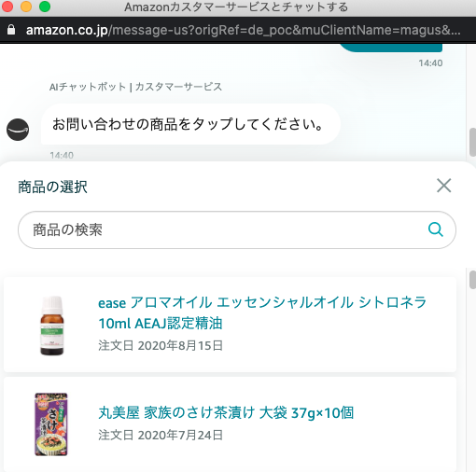Select the さけ茶漬け package thumbnail
This screenshot has height=472, width=476.
(x=51, y=424)
